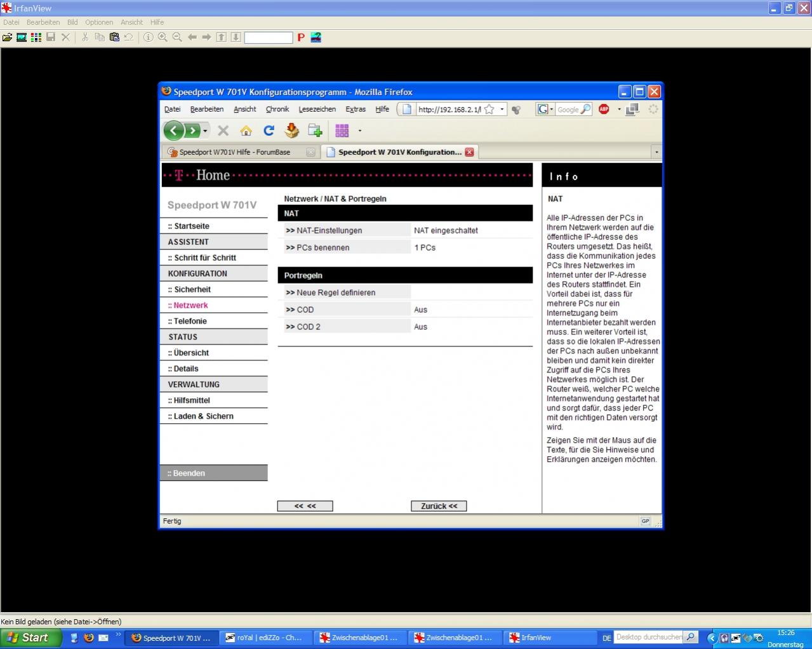The image size is (812, 649).
Task: Open the IrfanView Hilfe menu
Action: (157, 22)
